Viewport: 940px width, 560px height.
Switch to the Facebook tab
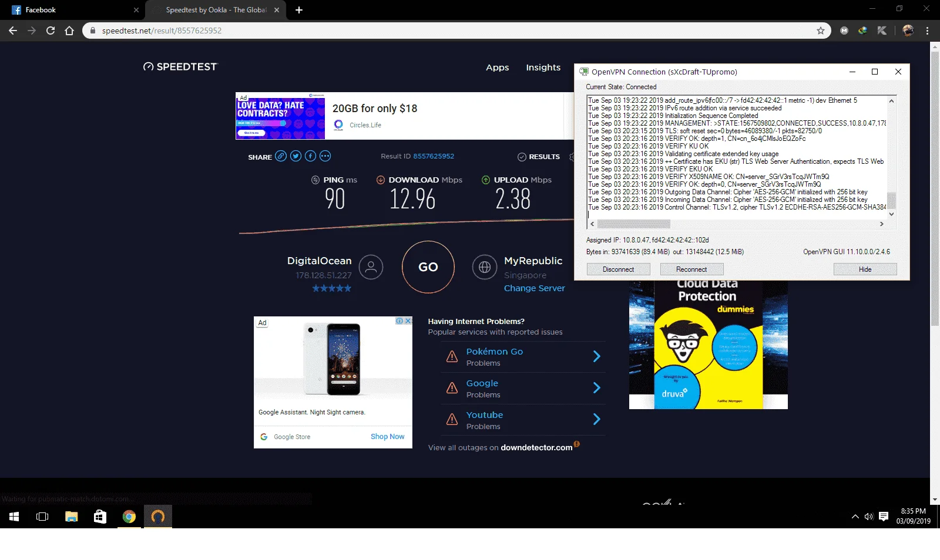pos(73,10)
